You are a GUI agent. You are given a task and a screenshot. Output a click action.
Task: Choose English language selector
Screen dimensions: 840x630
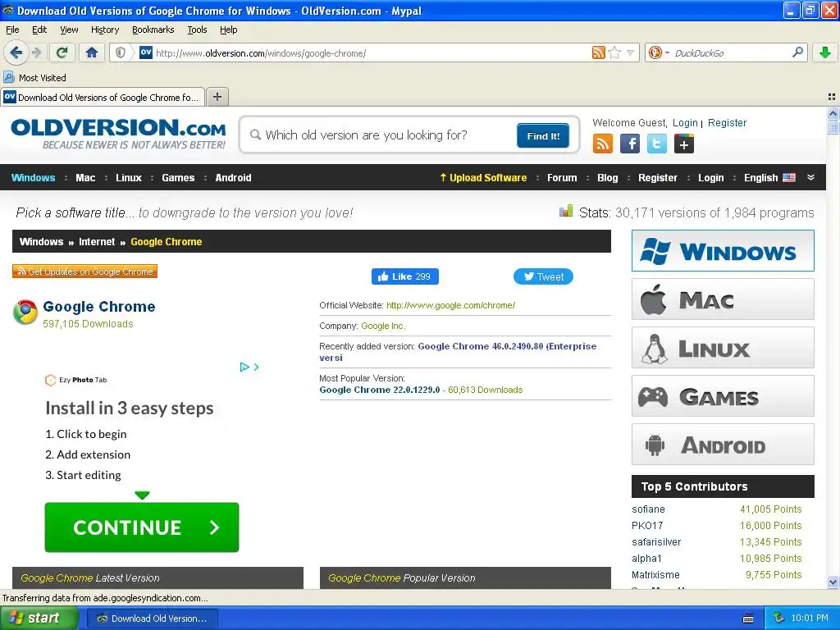pyautogui.click(x=769, y=177)
